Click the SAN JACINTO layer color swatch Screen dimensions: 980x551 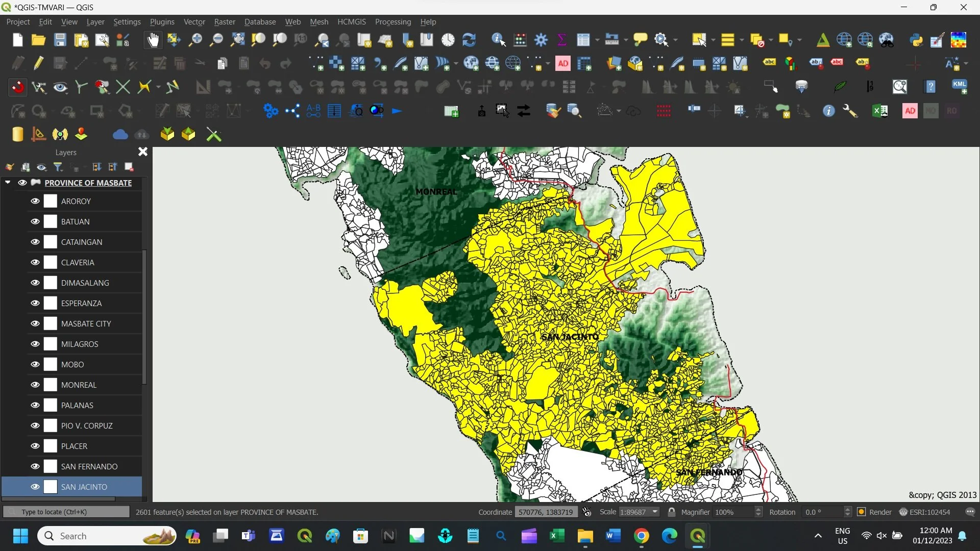click(x=51, y=487)
